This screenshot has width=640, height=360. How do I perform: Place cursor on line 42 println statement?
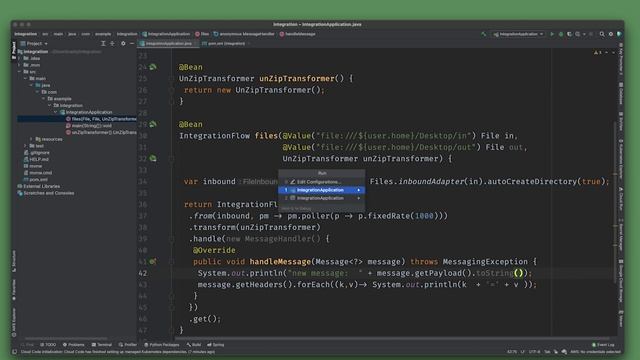click(x=364, y=273)
